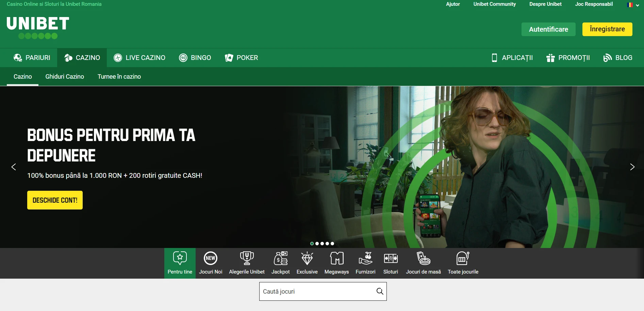Viewport: 644px width, 311px height.
Task: Open the Bingo section
Action: pos(195,58)
